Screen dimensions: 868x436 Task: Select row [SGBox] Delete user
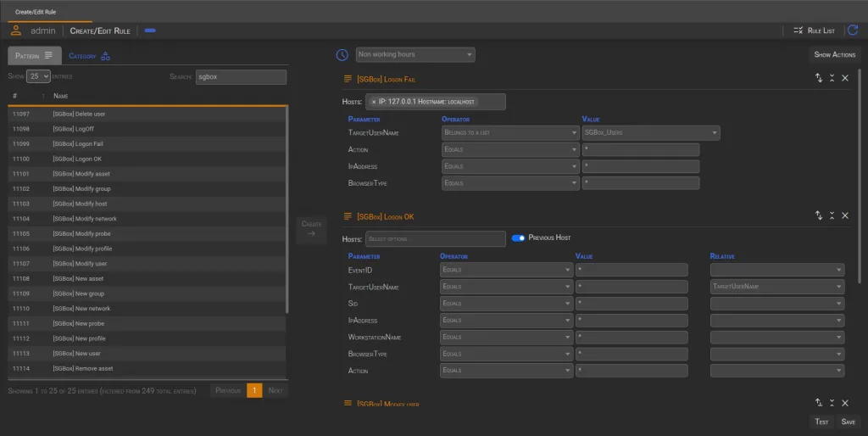click(x=147, y=115)
